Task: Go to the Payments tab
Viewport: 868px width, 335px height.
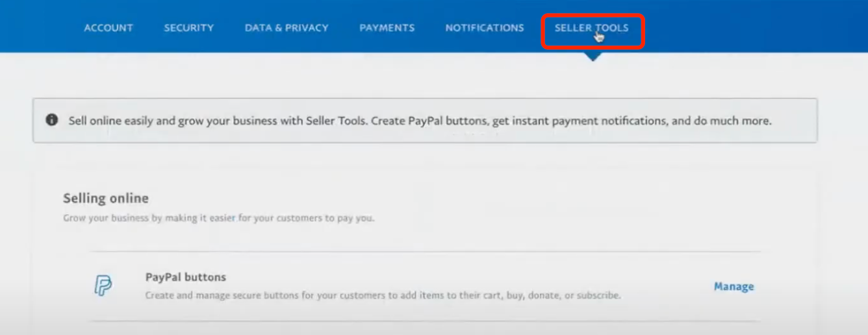Action: pyautogui.click(x=387, y=28)
